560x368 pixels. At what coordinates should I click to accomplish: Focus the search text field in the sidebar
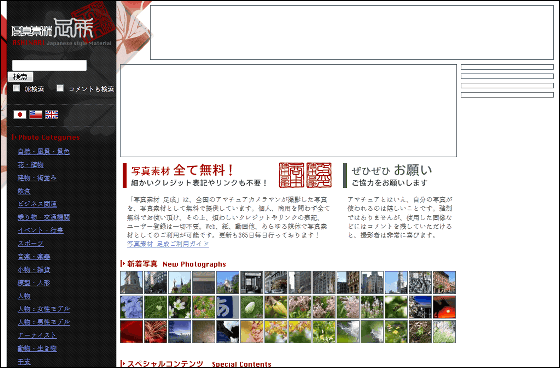(x=49, y=65)
